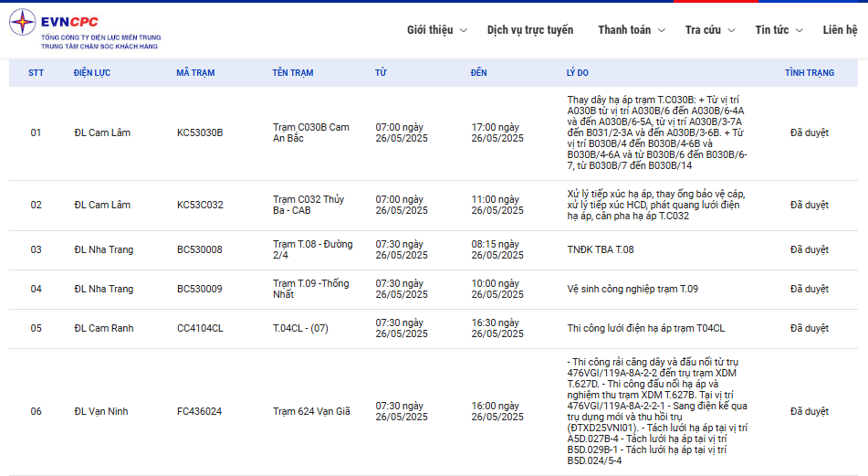Click end time 10:00 ngày 26/05/2025
Viewport: 868px width, 476px height.
(x=497, y=289)
